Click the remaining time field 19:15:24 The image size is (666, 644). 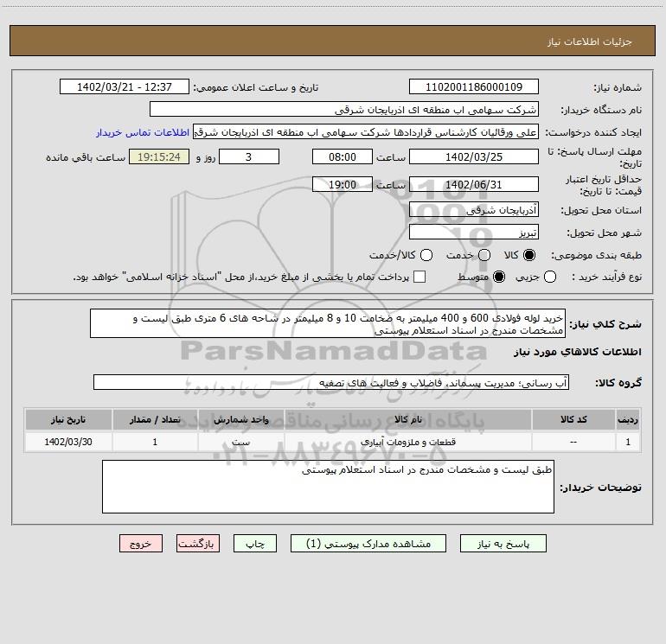pyautogui.click(x=159, y=156)
